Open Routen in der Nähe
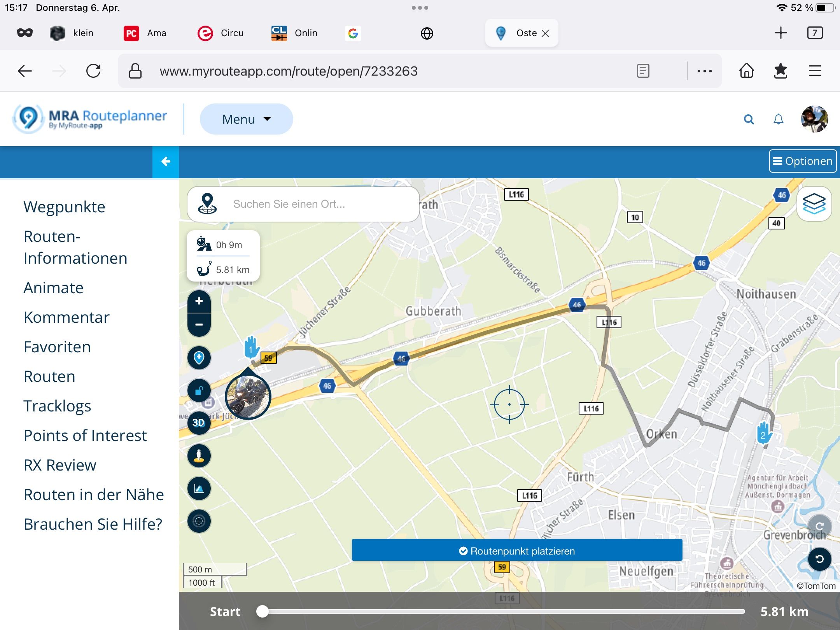 (x=94, y=495)
